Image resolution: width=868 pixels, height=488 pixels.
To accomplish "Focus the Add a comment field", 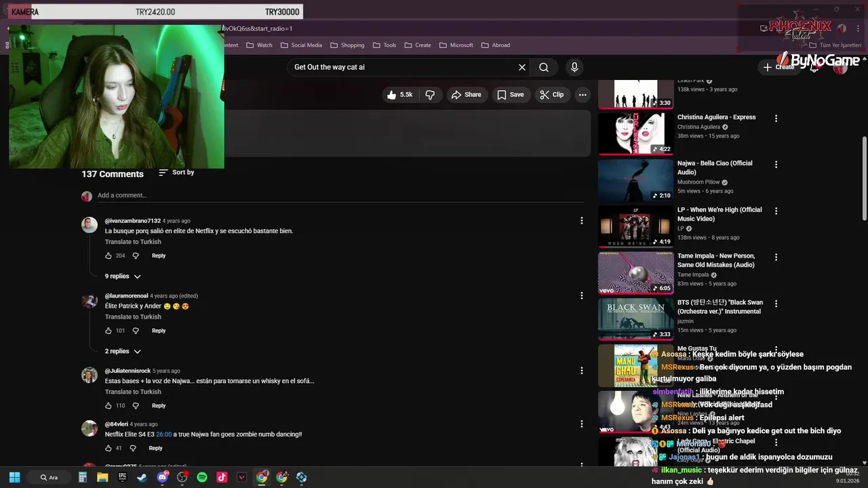I will coord(340,195).
